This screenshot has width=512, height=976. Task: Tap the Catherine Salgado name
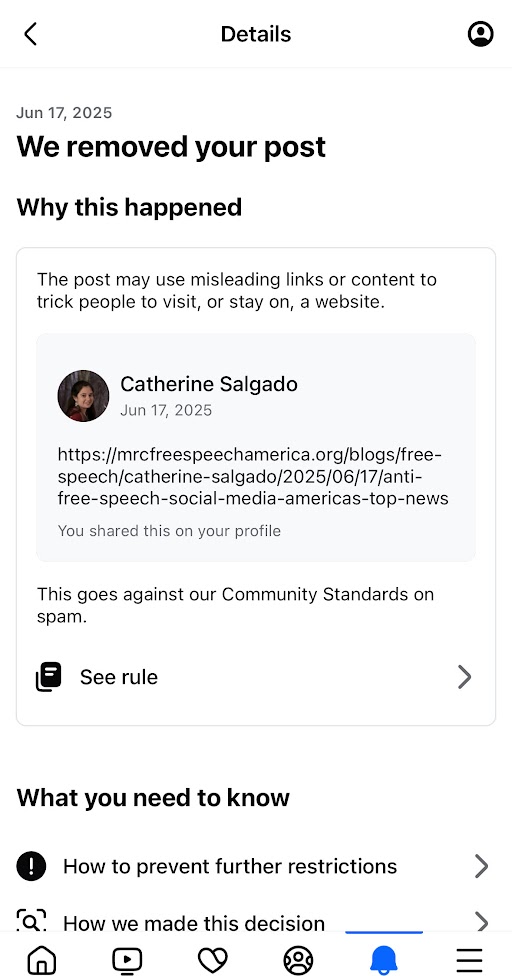(x=209, y=384)
